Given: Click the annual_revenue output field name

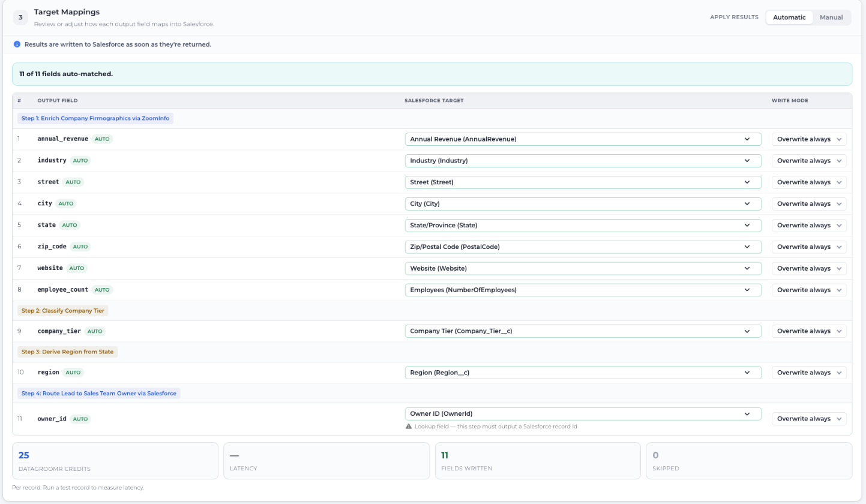Looking at the screenshot, I should (63, 139).
